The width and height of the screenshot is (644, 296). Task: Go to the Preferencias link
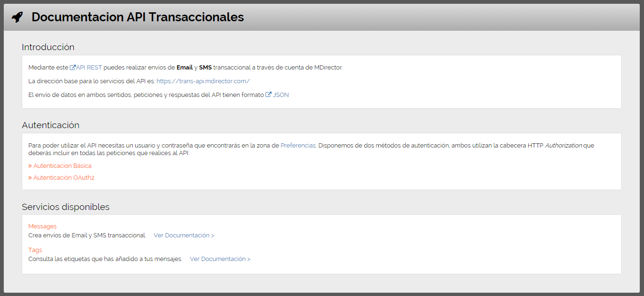coord(298,146)
